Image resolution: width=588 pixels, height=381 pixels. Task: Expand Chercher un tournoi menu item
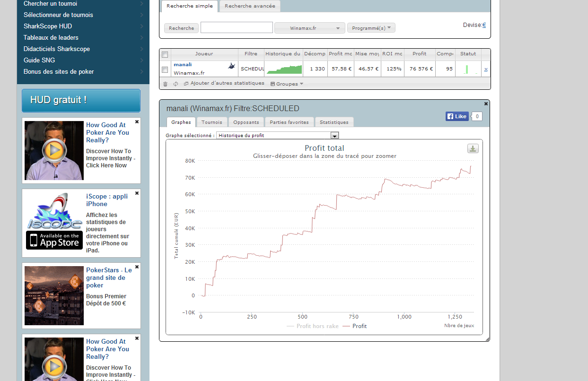pos(83,4)
